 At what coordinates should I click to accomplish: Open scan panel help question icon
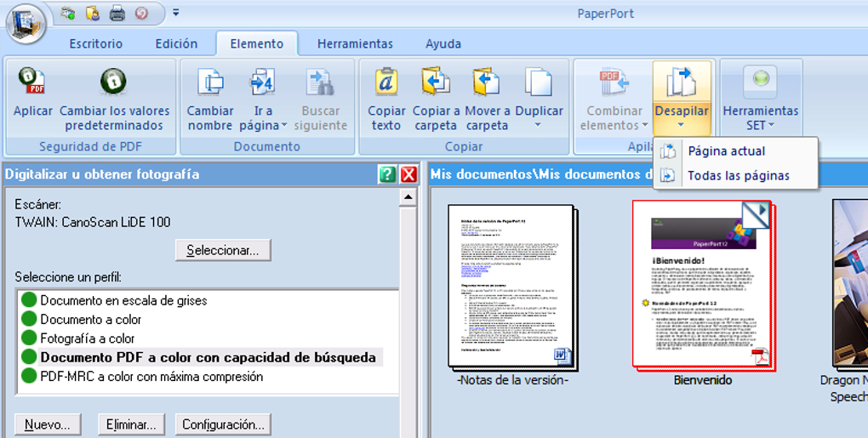(x=387, y=174)
